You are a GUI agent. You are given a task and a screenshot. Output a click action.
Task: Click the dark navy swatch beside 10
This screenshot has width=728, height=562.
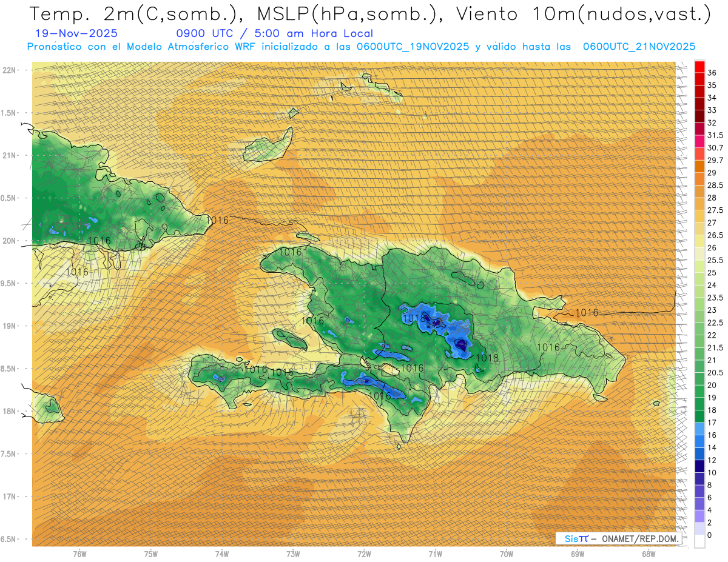[699, 466]
